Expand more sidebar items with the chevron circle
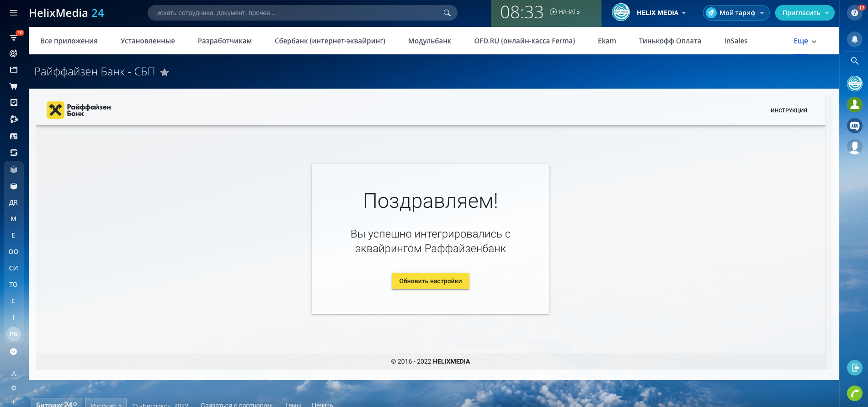 click(x=14, y=351)
